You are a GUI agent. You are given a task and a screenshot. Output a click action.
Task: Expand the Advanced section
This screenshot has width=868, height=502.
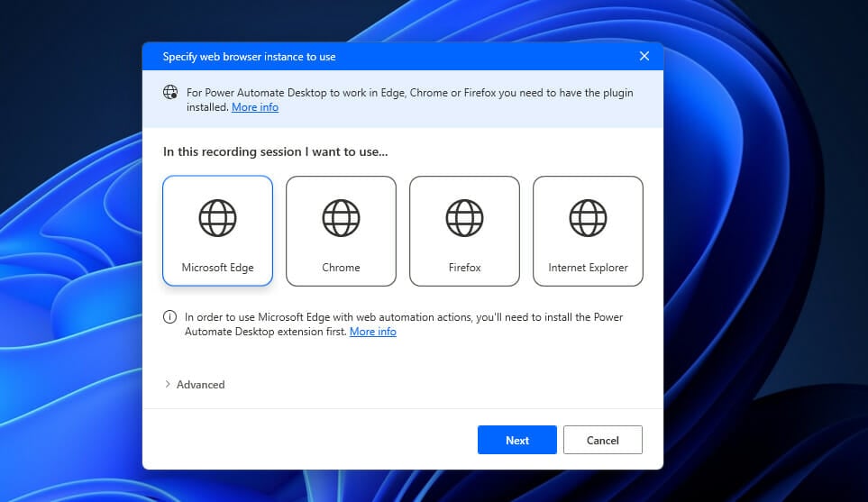click(x=195, y=385)
